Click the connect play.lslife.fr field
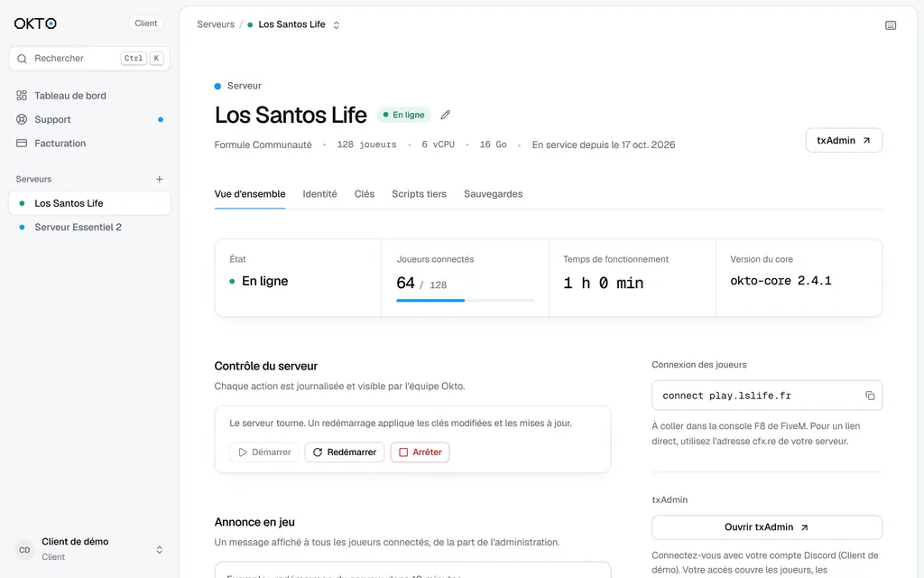This screenshot has width=924, height=578. pyautogui.click(x=767, y=396)
